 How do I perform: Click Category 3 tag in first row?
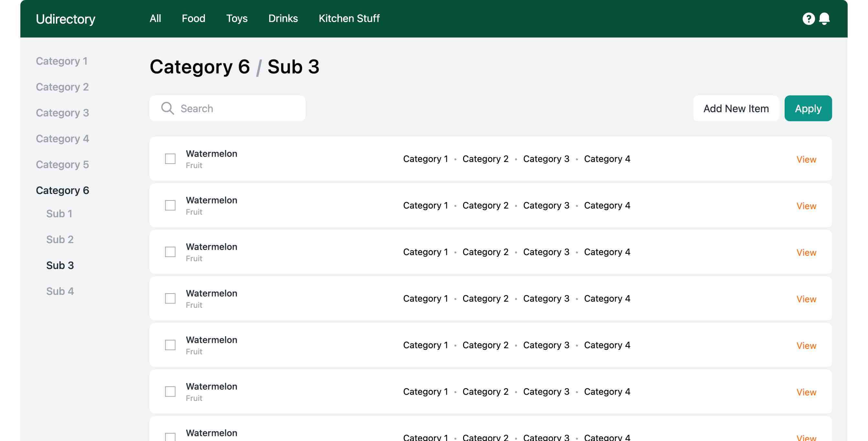coord(546,159)
